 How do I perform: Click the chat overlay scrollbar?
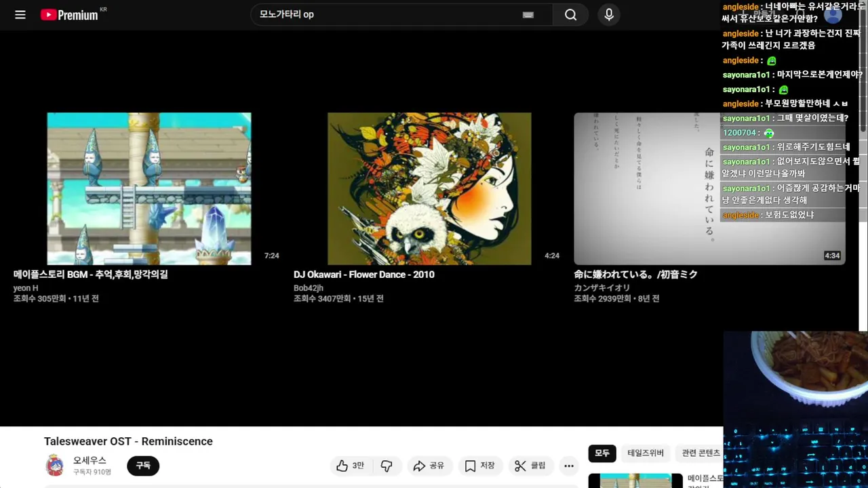tap(863, 66)
